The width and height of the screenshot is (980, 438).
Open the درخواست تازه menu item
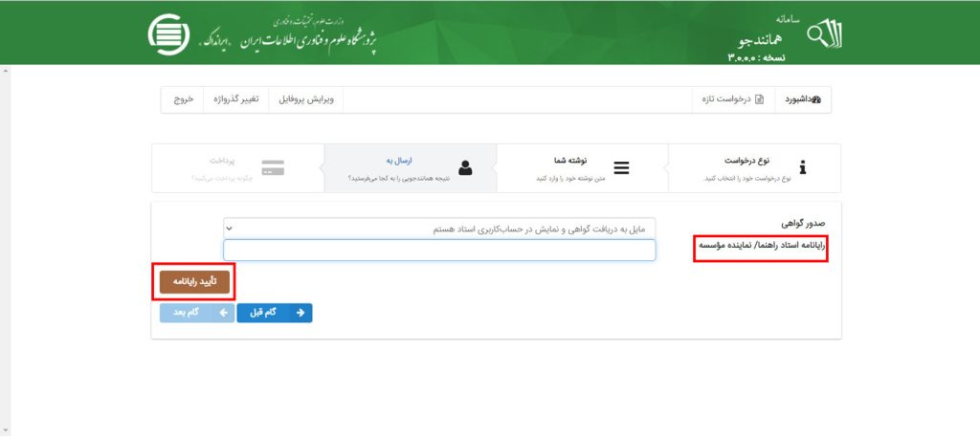(734, 99)
